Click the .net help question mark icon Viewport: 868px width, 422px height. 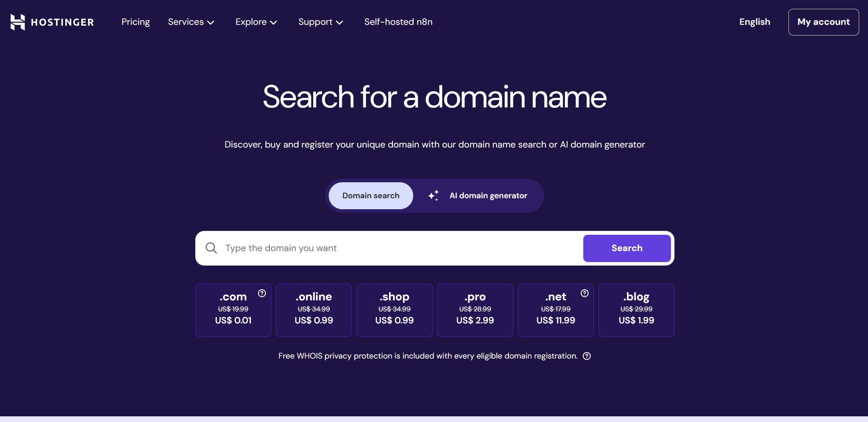(x=584, y=293)
